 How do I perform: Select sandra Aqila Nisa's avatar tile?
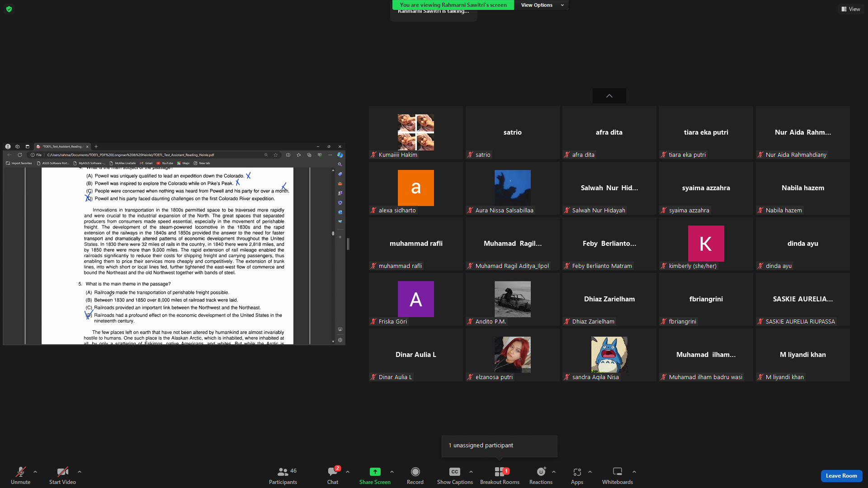point(609,355)
